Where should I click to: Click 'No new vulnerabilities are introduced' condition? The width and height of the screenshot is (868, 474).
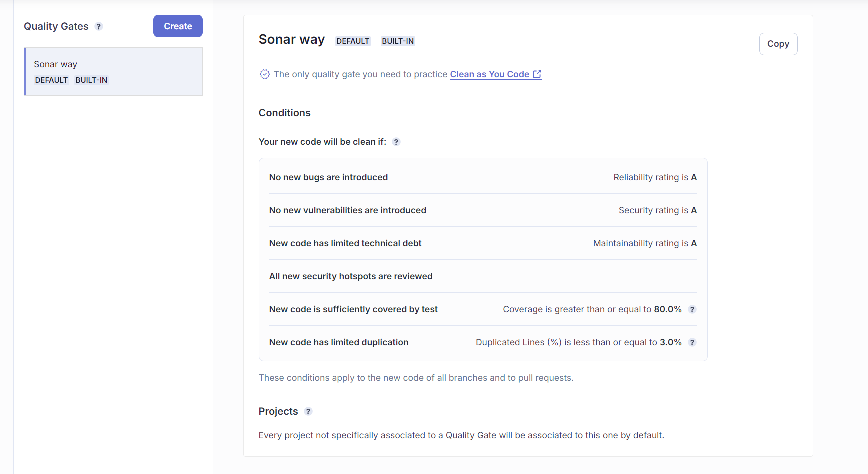click(x=348, y=210)
